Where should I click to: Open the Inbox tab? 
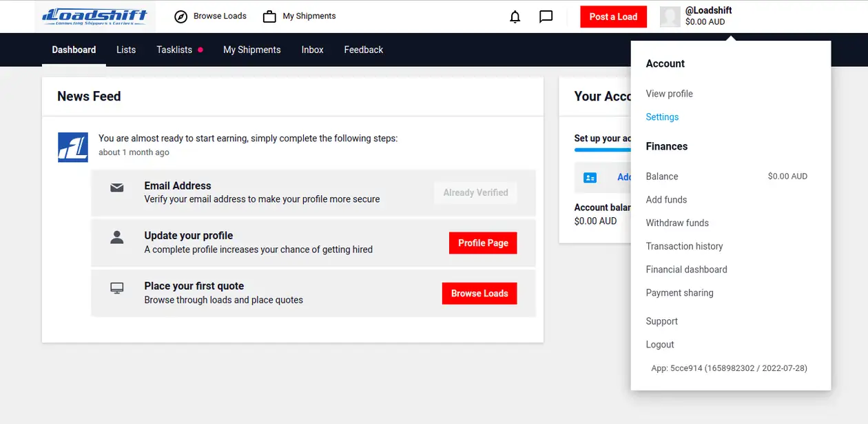[312, 50]
